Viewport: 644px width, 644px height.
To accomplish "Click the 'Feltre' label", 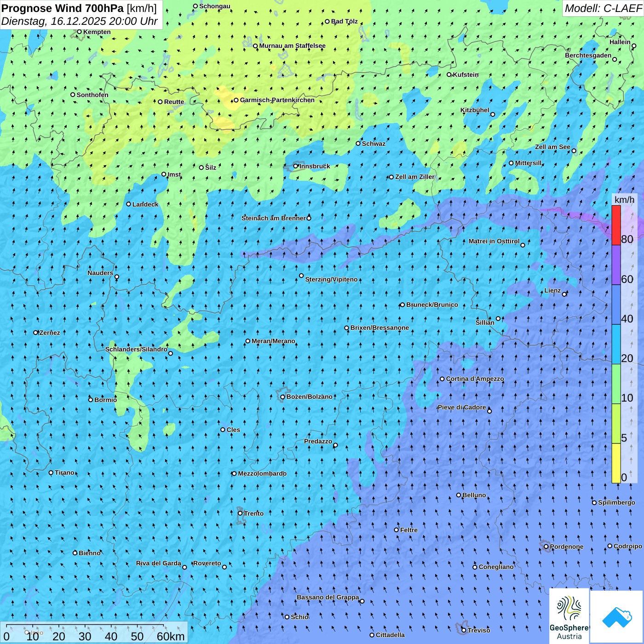I will coord(409,530).
